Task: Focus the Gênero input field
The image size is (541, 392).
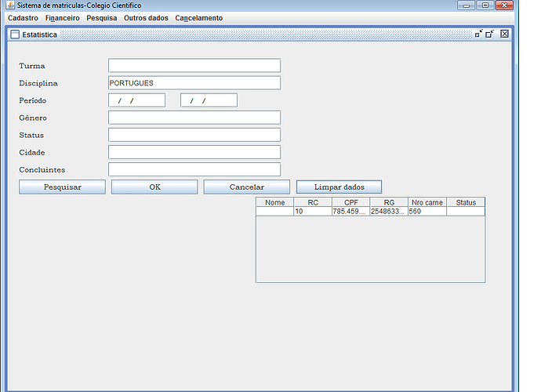Action: [194, 118]
